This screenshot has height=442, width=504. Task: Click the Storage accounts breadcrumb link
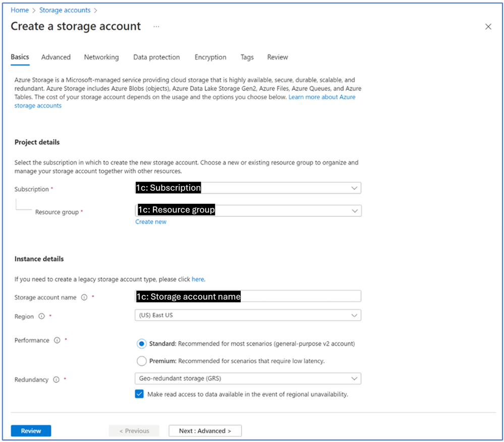coord(65,10)
